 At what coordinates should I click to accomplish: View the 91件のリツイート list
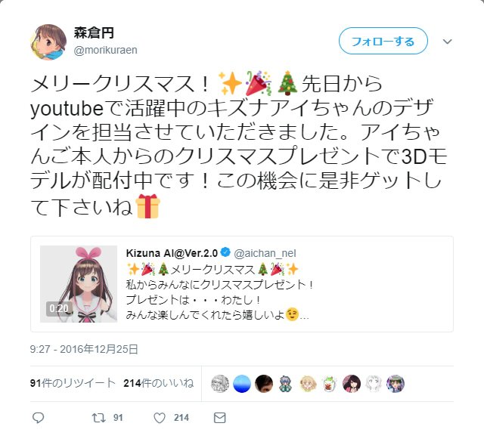[x=73, y=383]
